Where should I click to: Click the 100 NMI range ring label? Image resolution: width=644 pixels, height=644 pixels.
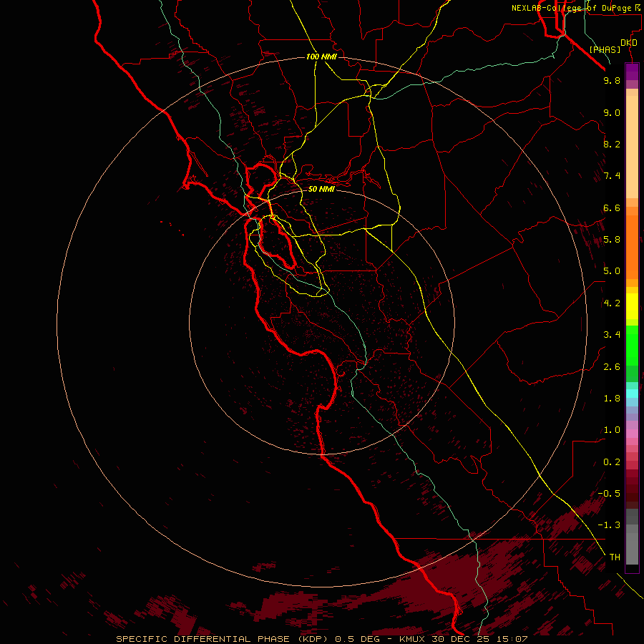[321, 57]
